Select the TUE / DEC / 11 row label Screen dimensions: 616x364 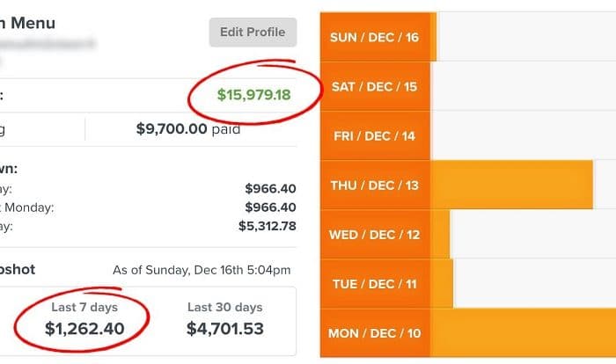[375, 283]
